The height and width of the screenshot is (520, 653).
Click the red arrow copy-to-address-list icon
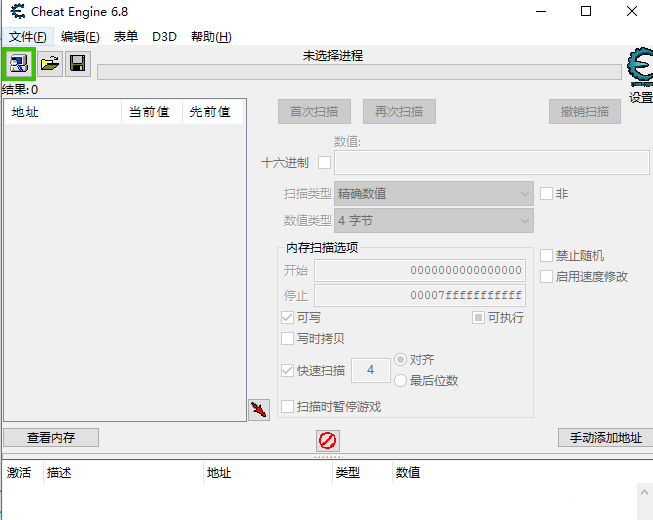pyautogui.click(x=259, y=410)
